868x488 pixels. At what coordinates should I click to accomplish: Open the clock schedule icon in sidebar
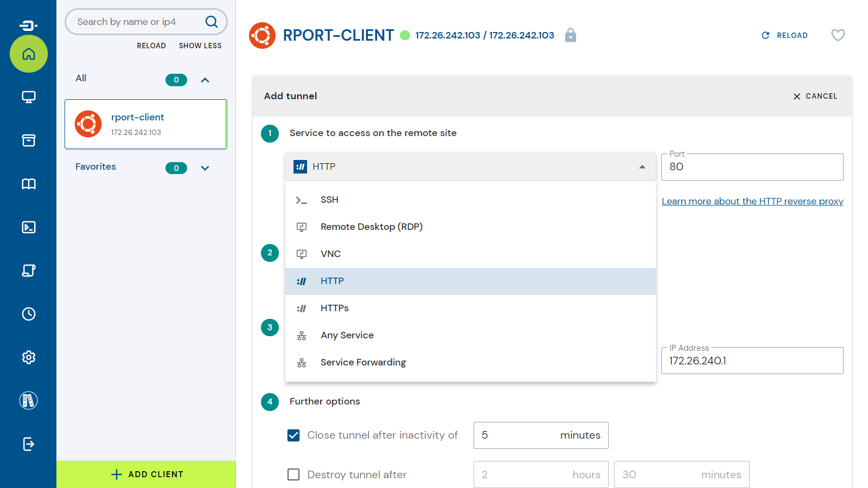coord(29,314)
